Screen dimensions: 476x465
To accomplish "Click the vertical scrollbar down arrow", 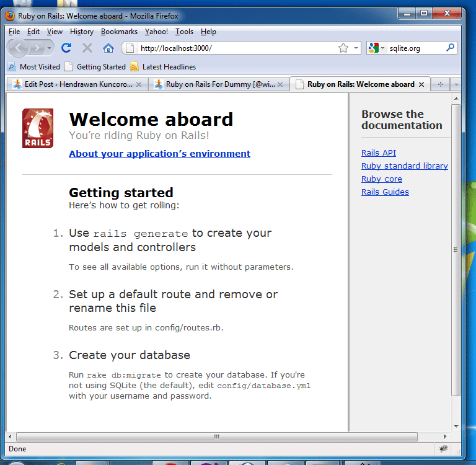I will click(456, 427).
